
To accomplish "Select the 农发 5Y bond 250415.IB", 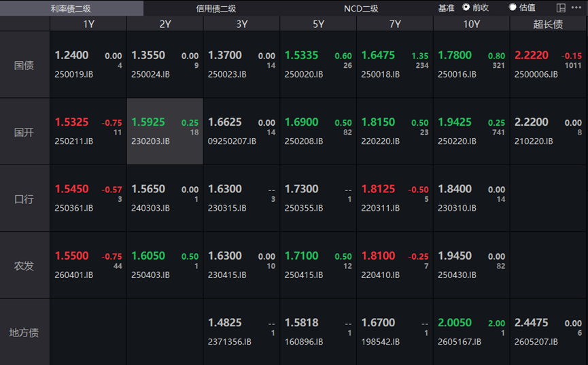I will 317,265.
